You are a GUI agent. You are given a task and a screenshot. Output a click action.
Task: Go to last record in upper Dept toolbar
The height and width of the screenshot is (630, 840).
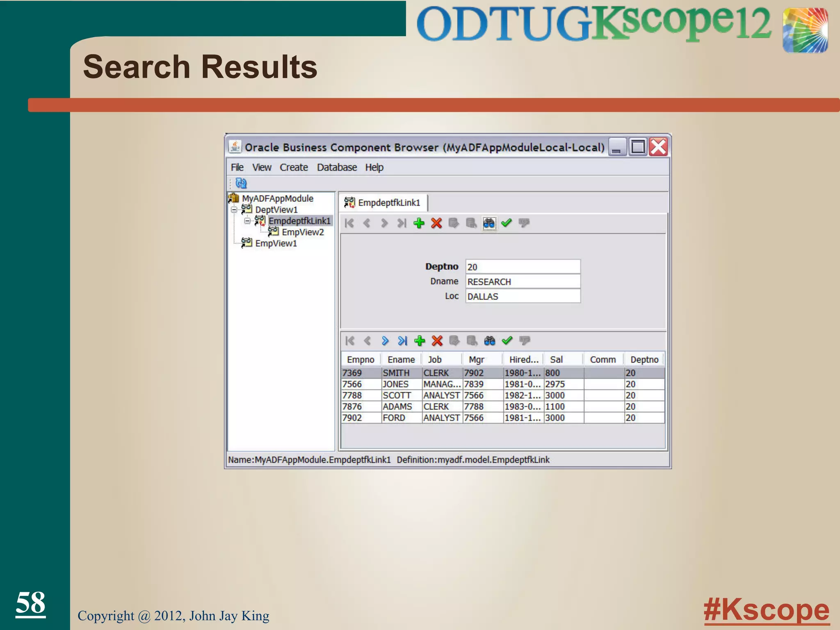point(402,223)
